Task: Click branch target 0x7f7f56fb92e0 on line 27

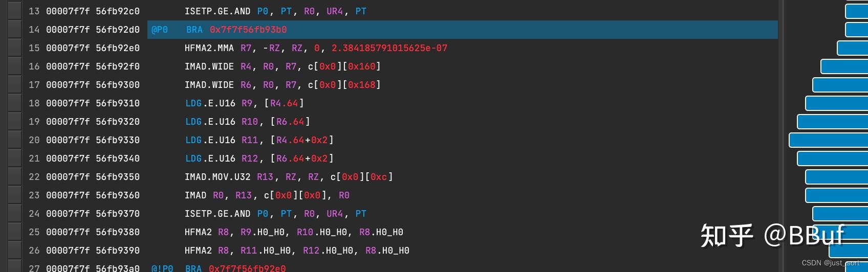Action: pos(247,268)
